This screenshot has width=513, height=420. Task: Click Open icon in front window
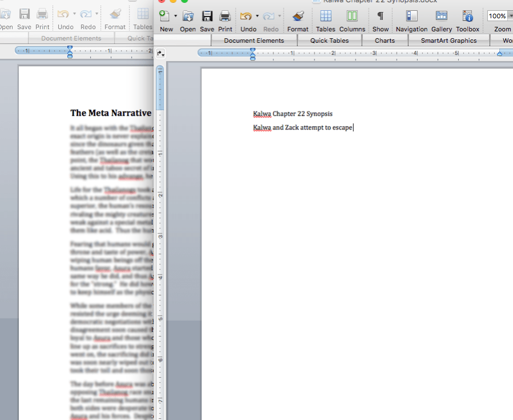point(188,17)
